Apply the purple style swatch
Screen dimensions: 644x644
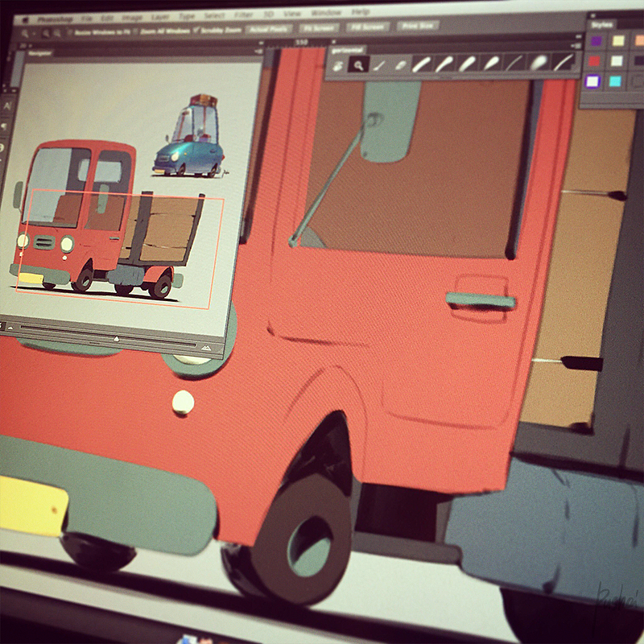click(x=596, y=41)
